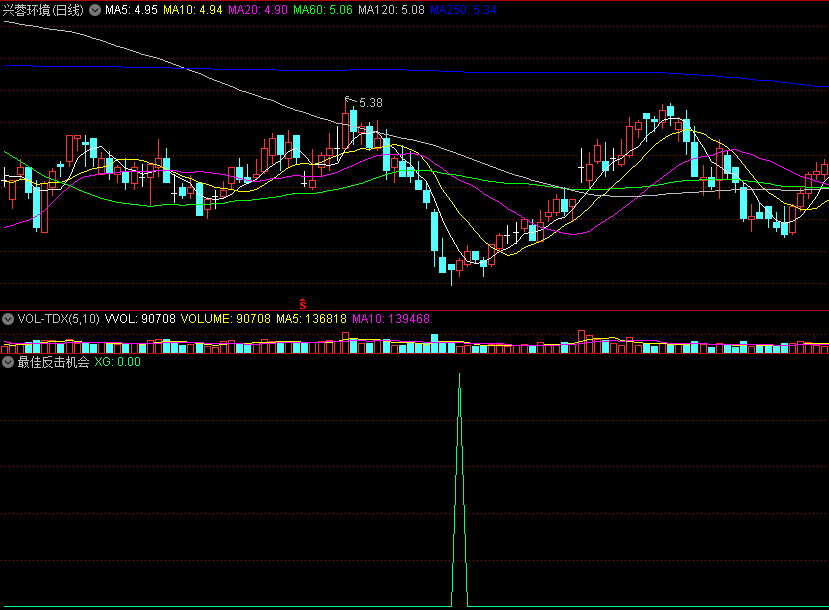Select the VVOL: 90708 readout
The width and height of the screenshot is (829, 610).
pyautogui.click(x=140, y=319)
